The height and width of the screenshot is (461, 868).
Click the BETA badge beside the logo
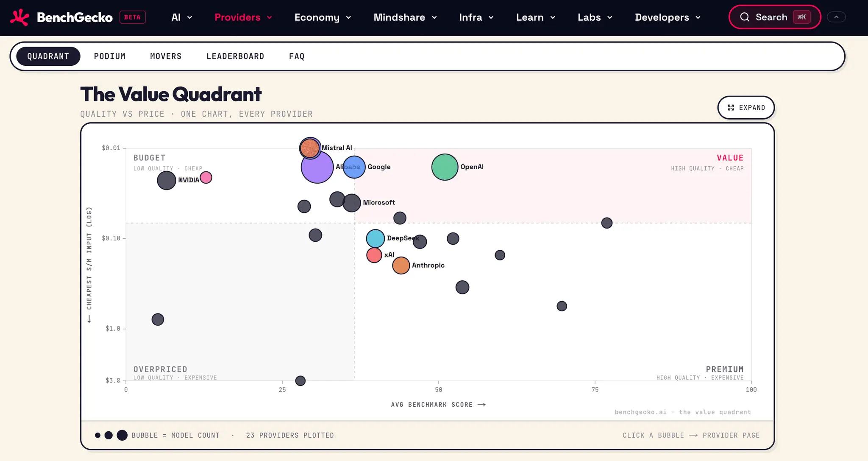click(133, 17)
